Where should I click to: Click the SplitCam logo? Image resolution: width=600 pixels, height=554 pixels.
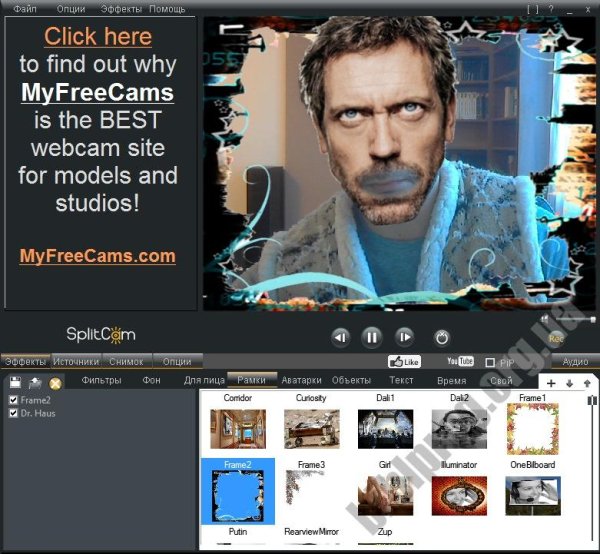coord(101,335)
